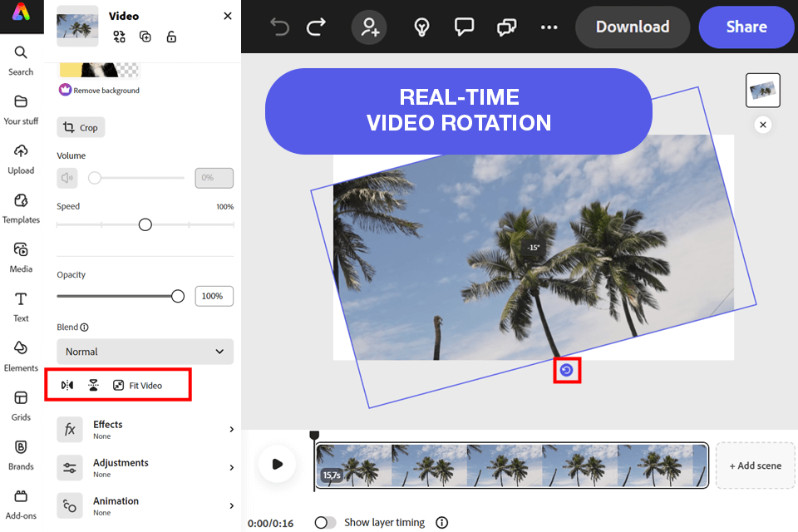This screenshot has height=532, width=798.
Task: Click the opacity field showing 100%
Action: click(x=214, y=296)
